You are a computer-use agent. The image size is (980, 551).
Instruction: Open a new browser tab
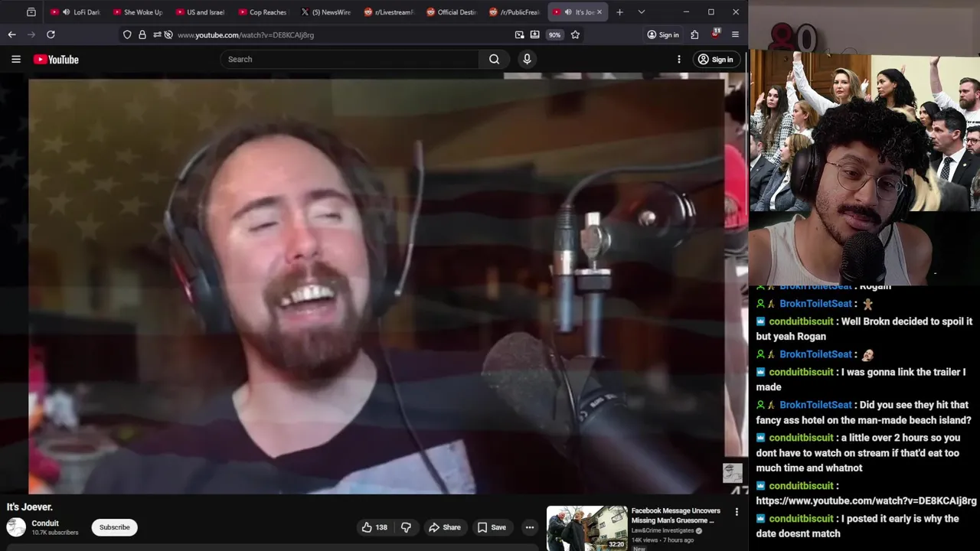coord(619,12)
